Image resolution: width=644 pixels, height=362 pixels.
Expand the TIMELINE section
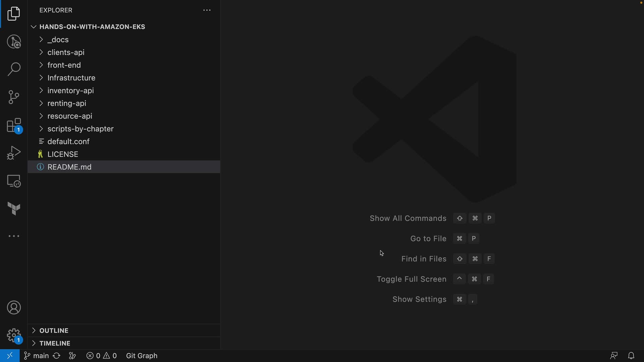[x=55, y=343]
